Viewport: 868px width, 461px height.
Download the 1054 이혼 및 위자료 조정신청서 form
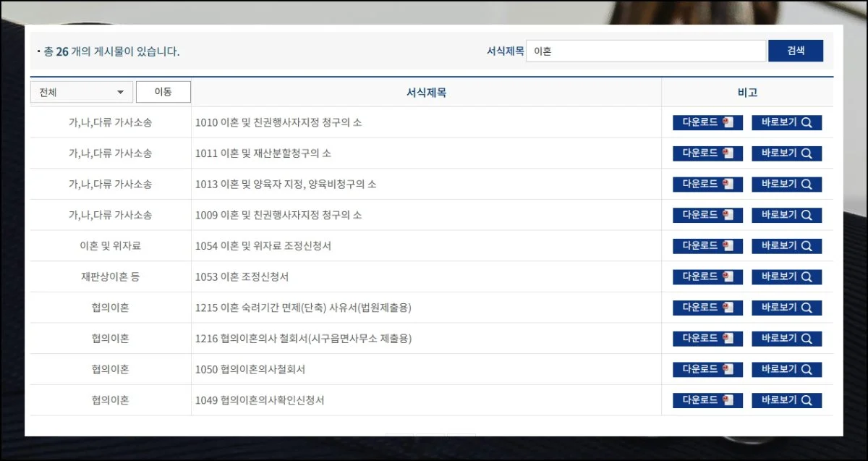(707, 245)
